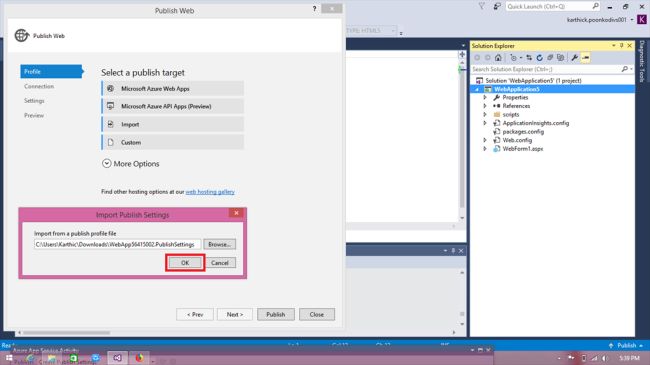
Task: Browse for a publish profile file
Action: tap(219, 244)
